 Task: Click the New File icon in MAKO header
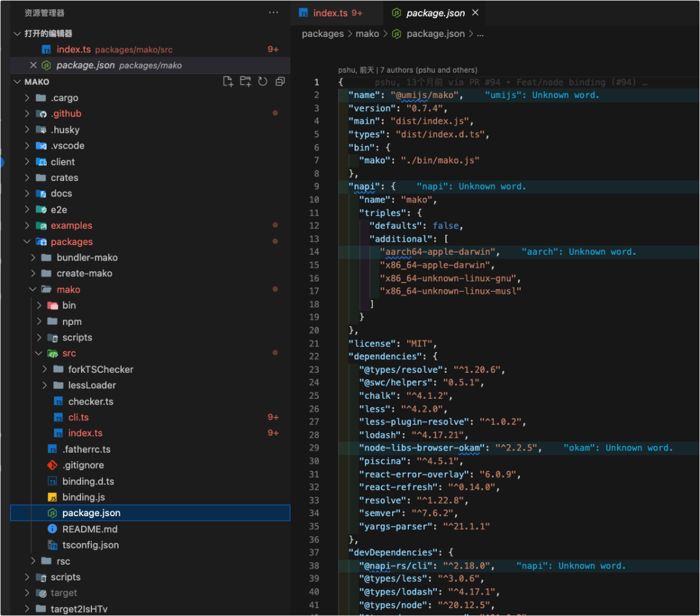pyautogui.click(x=227, y=81)
